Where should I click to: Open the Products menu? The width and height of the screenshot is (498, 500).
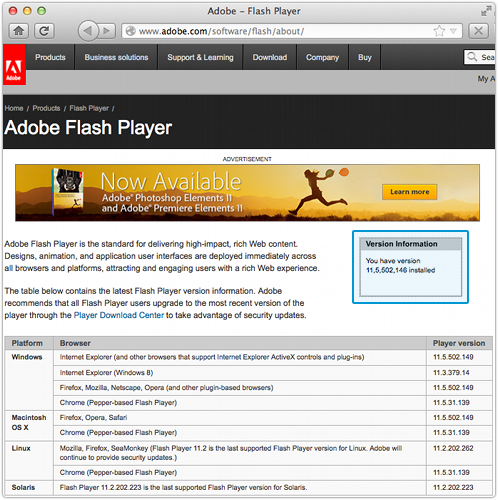(x=50, y=57)
